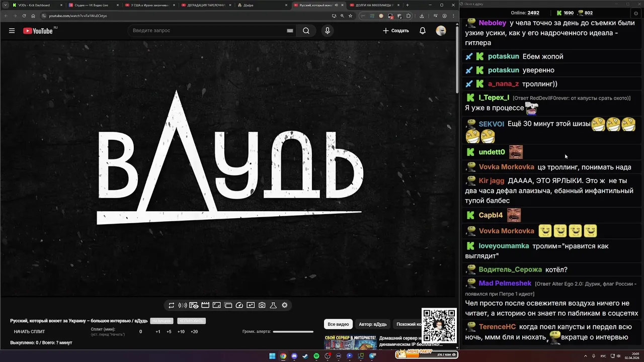The height and width of the screenshot is (362, 644).
Task: Click the НАЧАТЬ СПЛИТ button
Action: click(29, 332)
